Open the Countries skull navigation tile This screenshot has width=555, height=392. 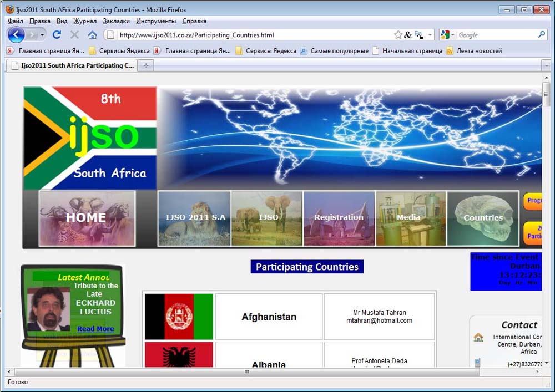pos(483,218)
